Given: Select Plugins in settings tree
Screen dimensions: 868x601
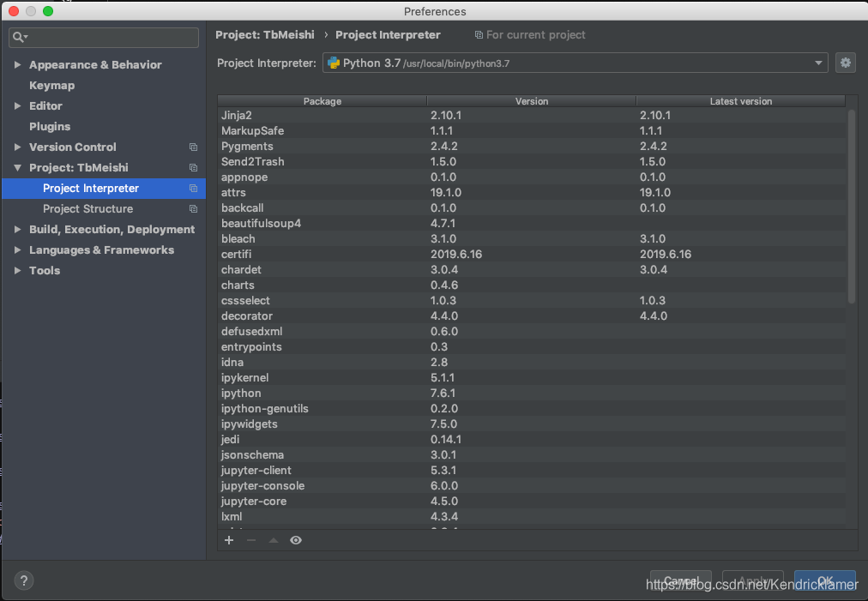Looking at the screenshot, I should click(x=50, y=126).
